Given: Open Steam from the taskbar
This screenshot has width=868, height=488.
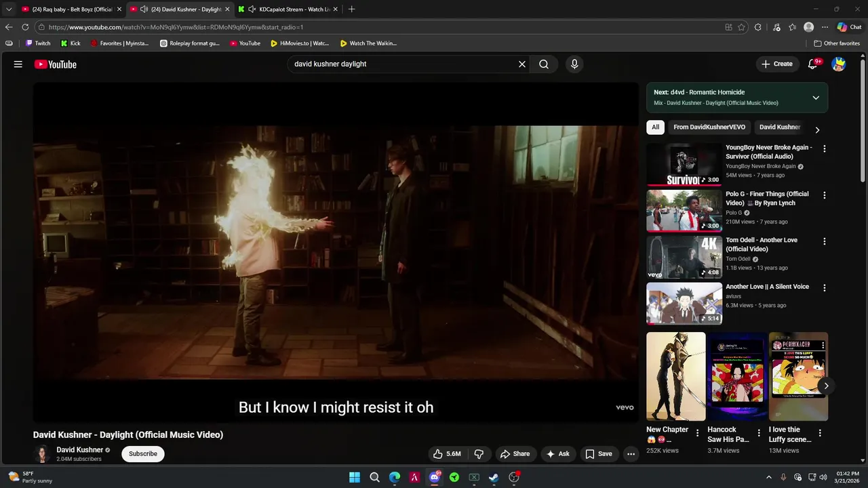Looking at the screenshot, I should coord(494,477).
